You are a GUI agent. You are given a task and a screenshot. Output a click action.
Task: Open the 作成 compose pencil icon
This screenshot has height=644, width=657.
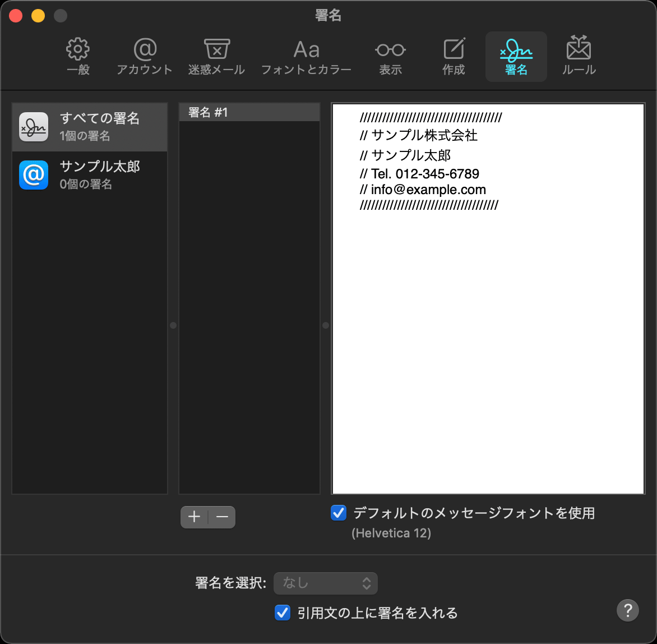[454, 50]
